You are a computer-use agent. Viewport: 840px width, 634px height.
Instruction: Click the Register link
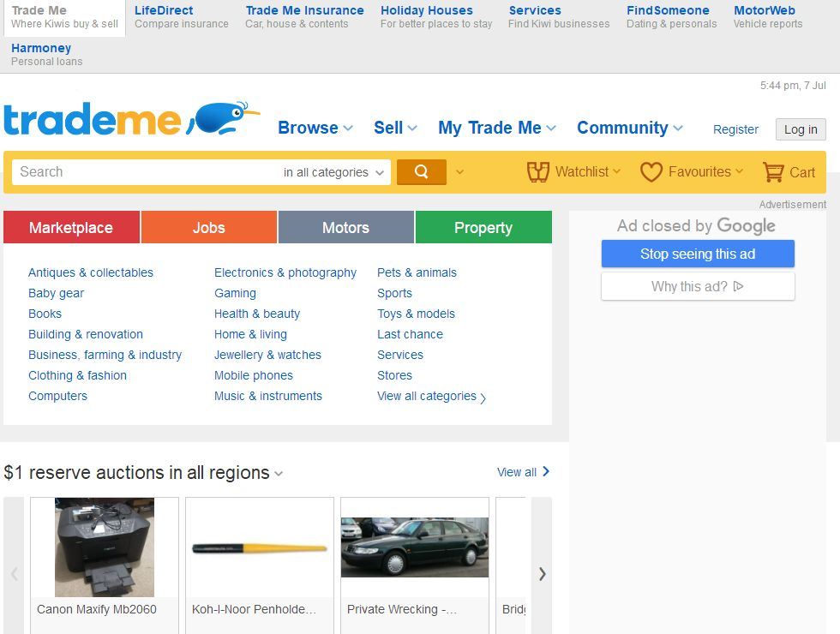point(735,129)
